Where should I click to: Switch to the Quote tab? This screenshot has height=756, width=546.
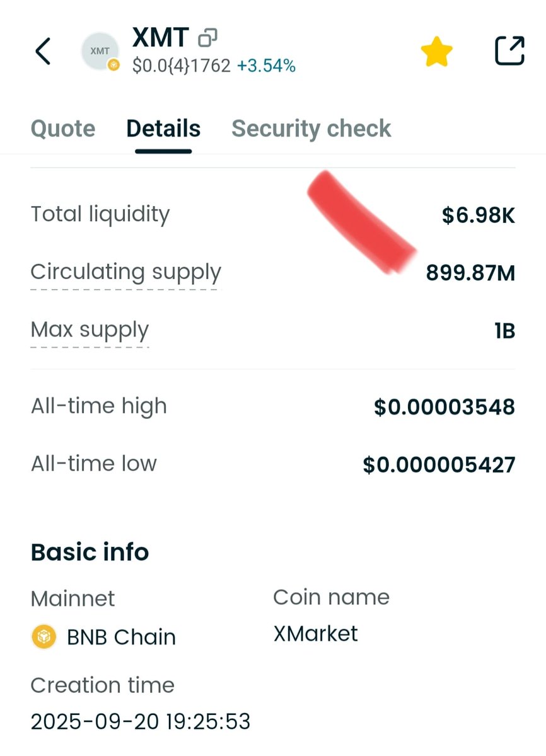[x=63, y=129]
